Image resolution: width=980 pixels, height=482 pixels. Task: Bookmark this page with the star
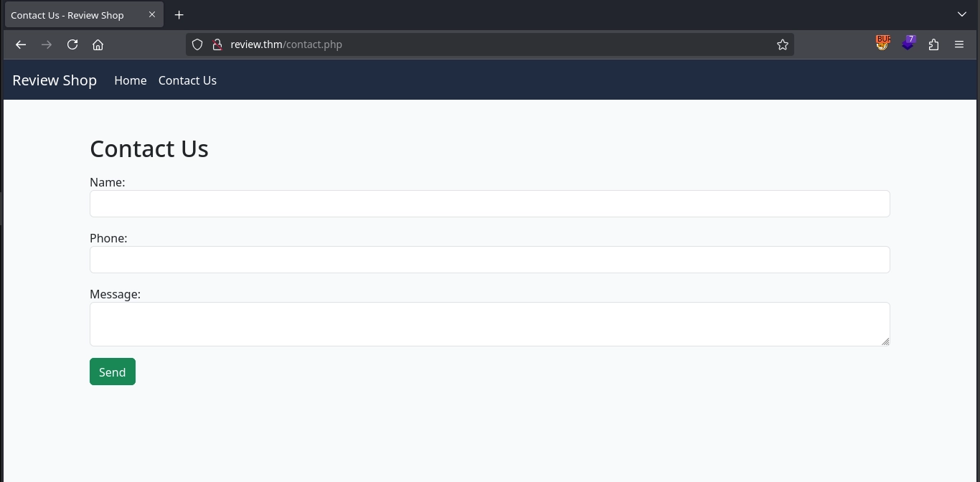782,44
